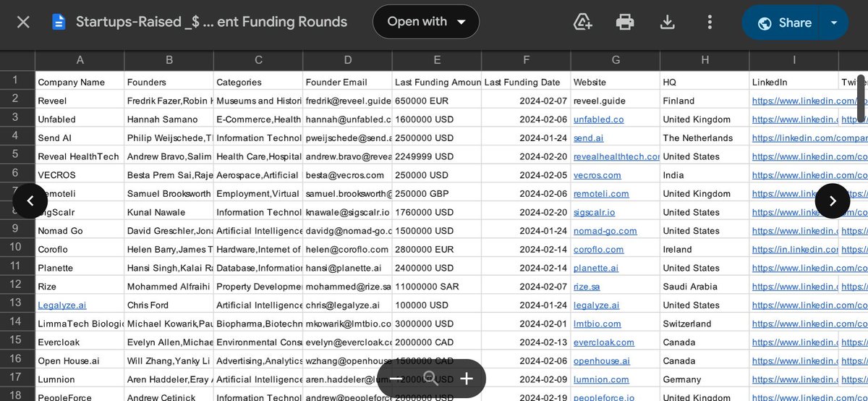The width and height of the screenshot is (868, 401).
Task: Open the LinkedIn link in Reveel's row
Action: (x=793, y=101)
